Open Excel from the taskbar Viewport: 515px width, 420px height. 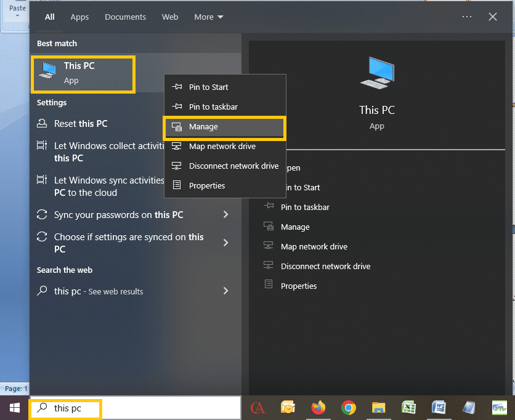408,408
